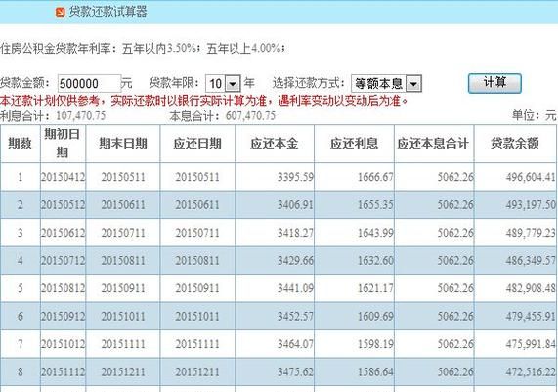Viewport: 558px width, 392px height.
Task: Click the orange arrow icon beside 贷款还款试算器
Action: point(61,12)
